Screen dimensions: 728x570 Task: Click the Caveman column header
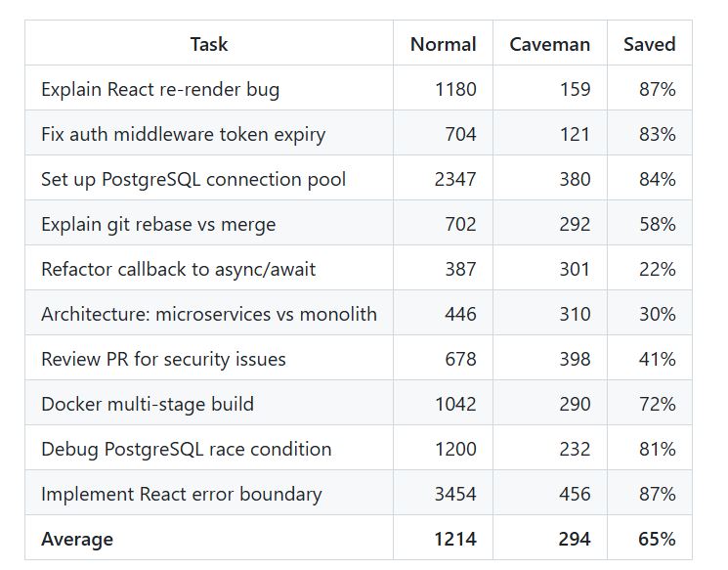coord(550,44)
